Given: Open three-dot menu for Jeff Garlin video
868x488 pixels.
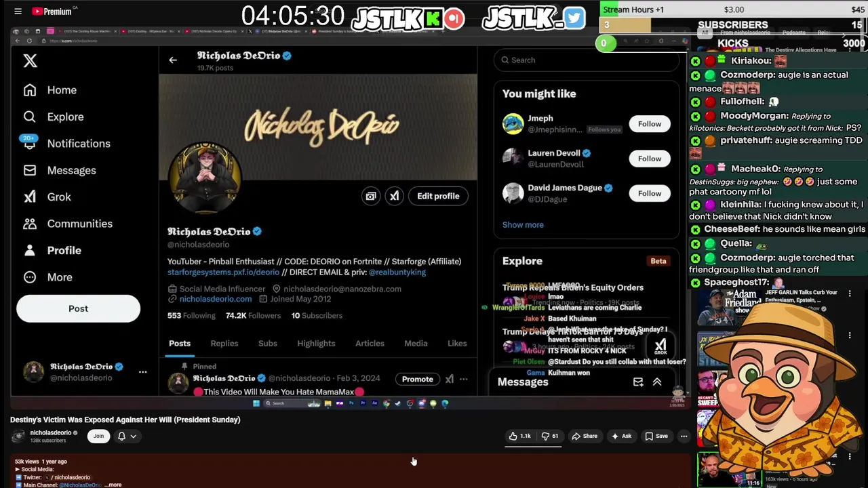Looking at the screenshot, I should coord(850,294).
